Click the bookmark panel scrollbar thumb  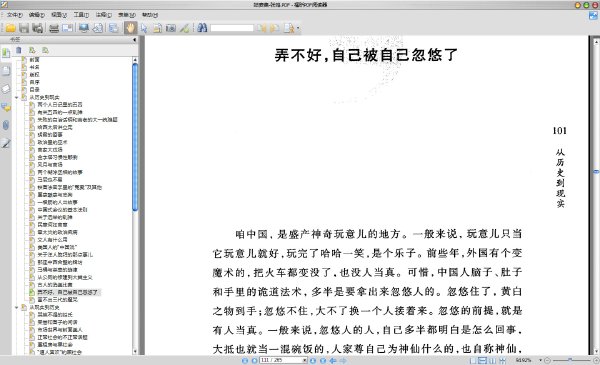(x=135, y=137)
